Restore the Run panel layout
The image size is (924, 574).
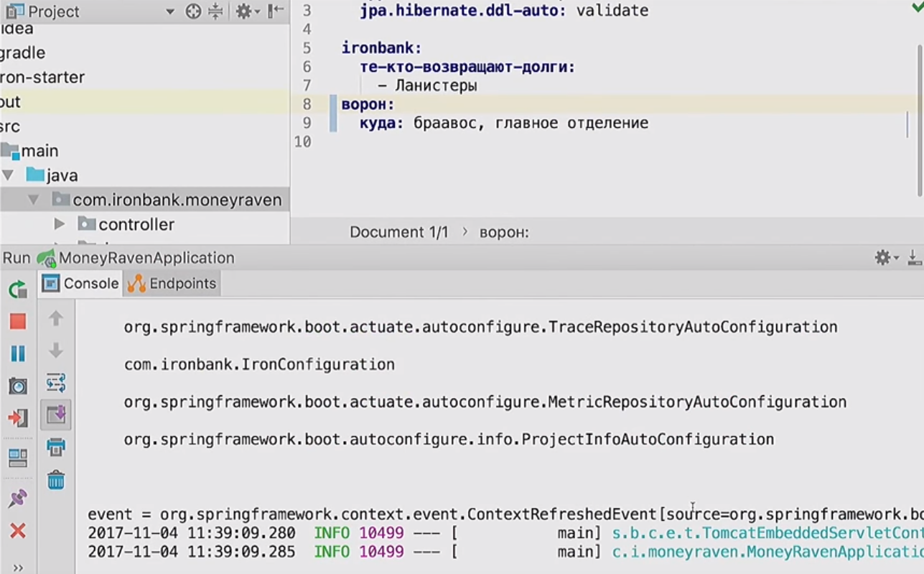click(18, 457)
